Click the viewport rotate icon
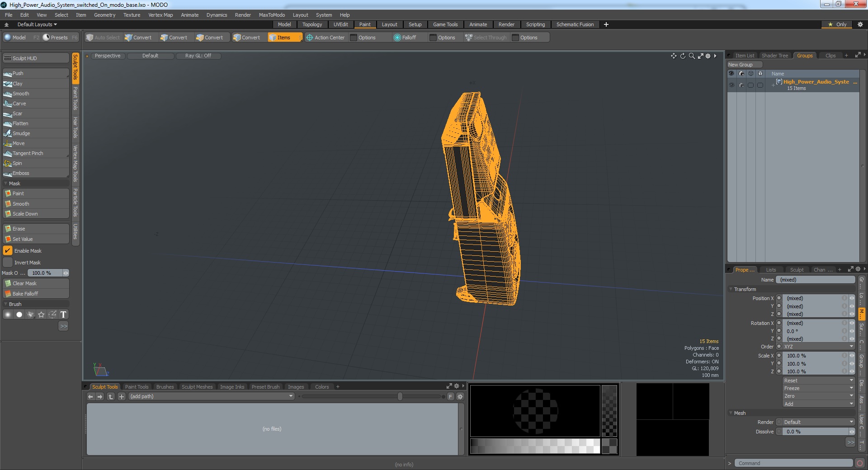Viewport: 868px width, 470px height. tap(683, 56)
